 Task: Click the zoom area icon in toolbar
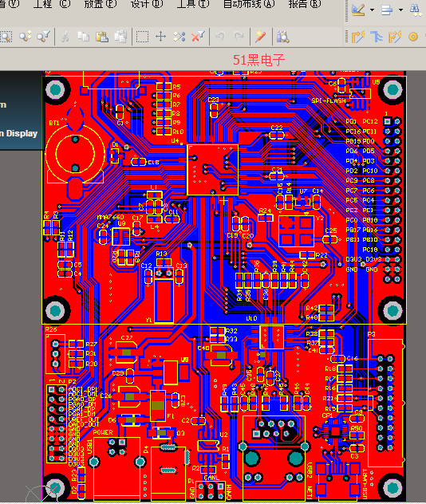[x=6, y=37]
